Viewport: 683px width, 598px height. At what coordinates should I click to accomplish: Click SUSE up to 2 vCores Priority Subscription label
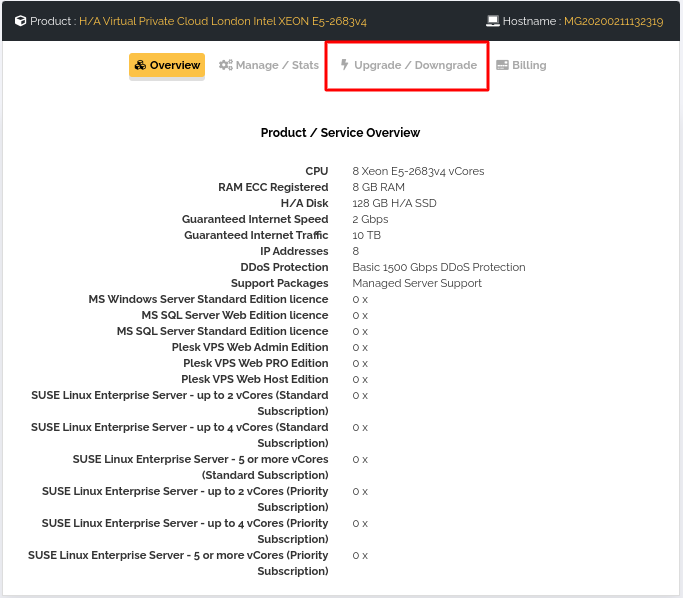coord(185,499)
